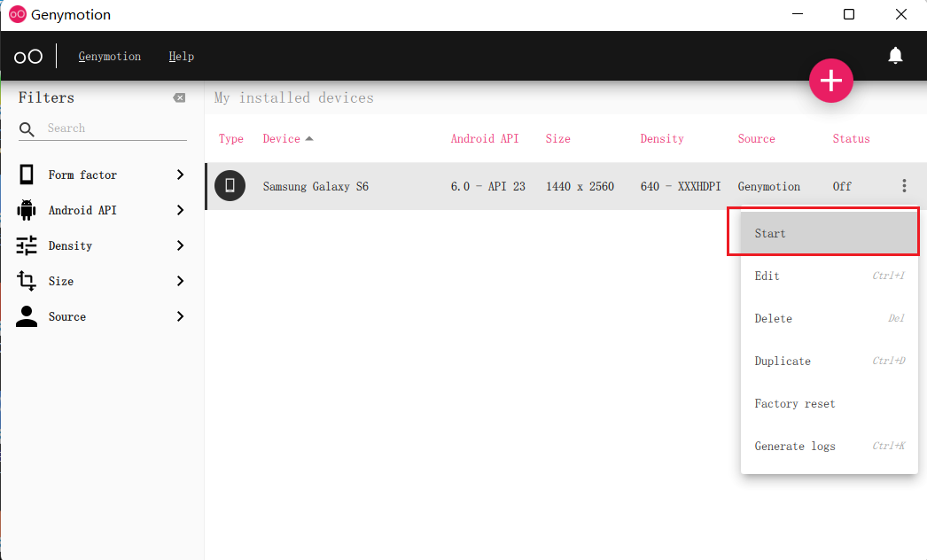Sort by the Type column header
Viewport: 927px width, 560px height.
point(231,139)
